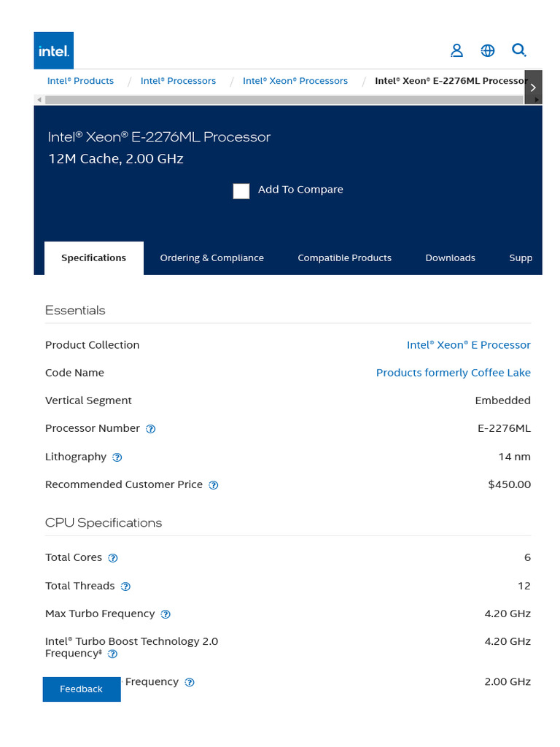This screenshot has height=747, width=560.
Task: Show help for Lithography
Action: click(117, 457)
